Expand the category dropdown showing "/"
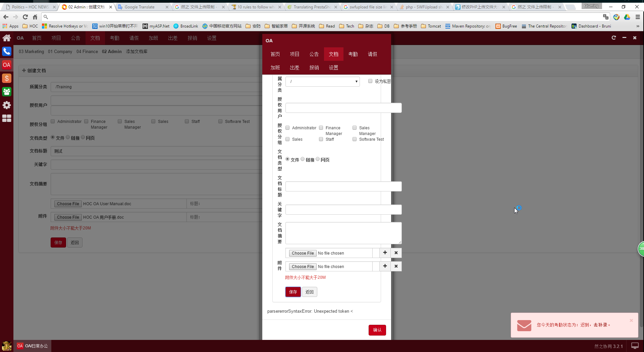The image size is (644, 352). pos(322,82)
